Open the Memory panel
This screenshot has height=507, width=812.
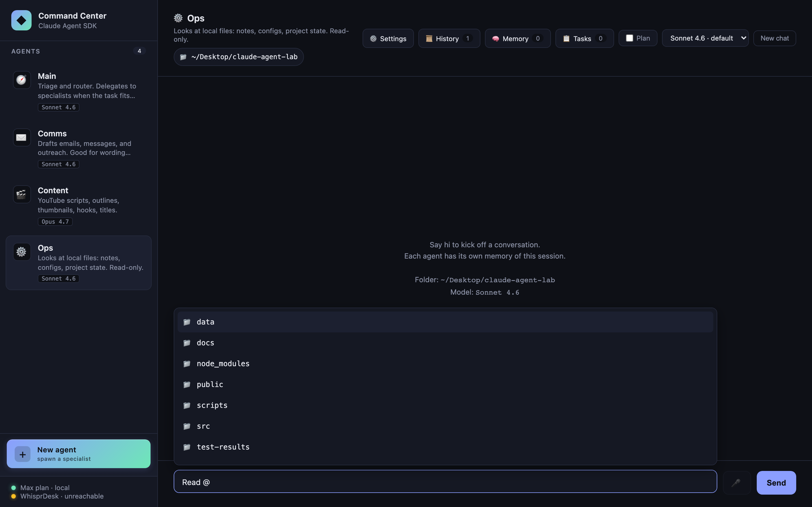point(517,39)
